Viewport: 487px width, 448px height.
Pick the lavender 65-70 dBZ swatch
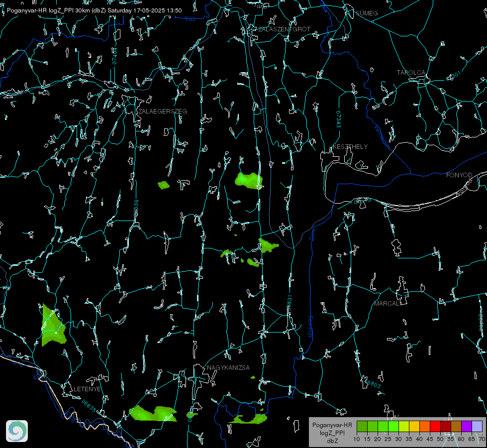[477, 426]
